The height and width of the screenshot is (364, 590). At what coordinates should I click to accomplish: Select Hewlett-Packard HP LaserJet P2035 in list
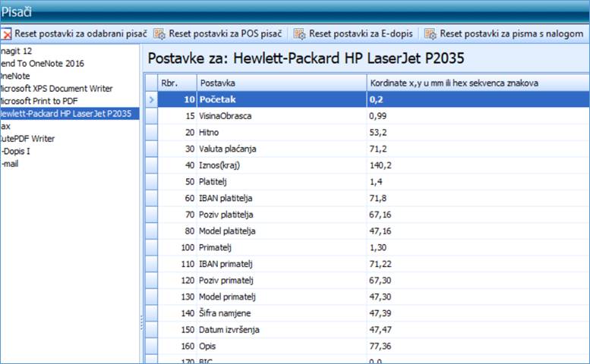point(70,114)
